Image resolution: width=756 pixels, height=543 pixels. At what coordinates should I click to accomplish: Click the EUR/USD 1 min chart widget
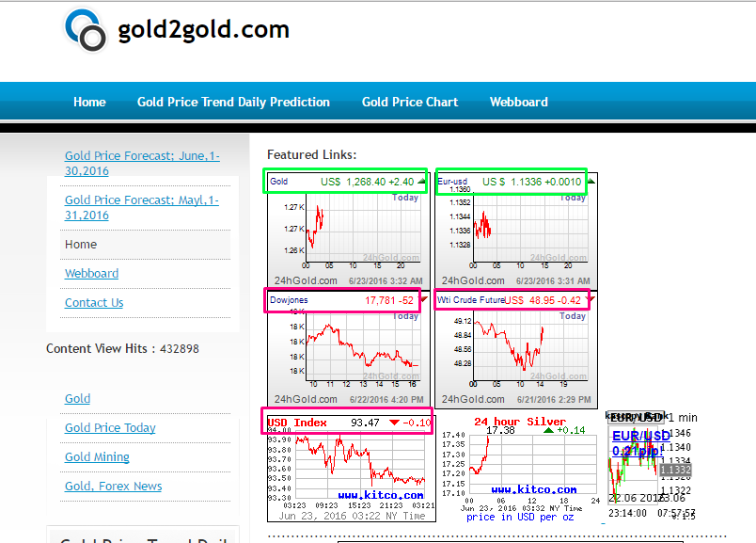click(653, 466)
